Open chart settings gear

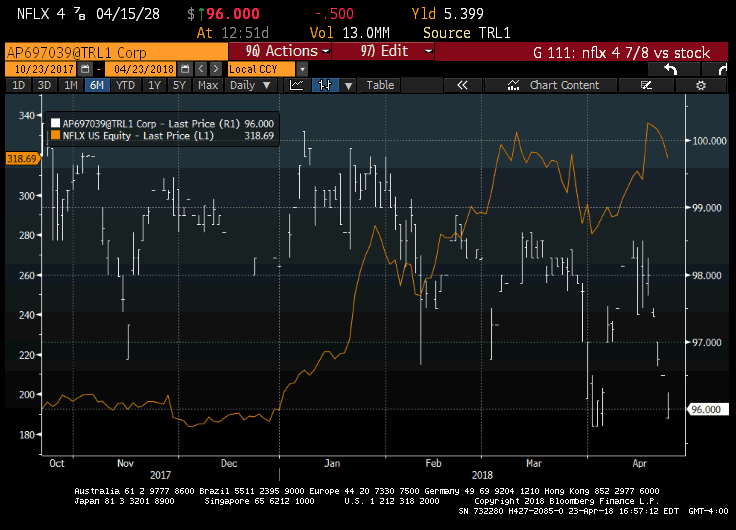coord(700,85)
